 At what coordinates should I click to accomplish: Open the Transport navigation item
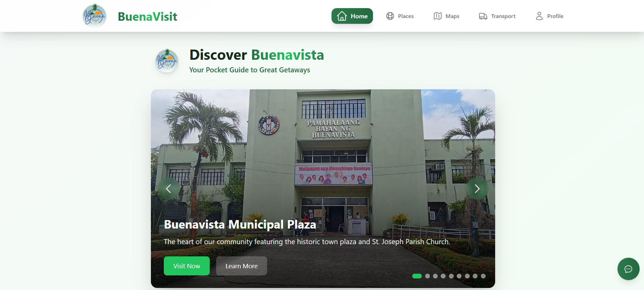tap(497, 16)
